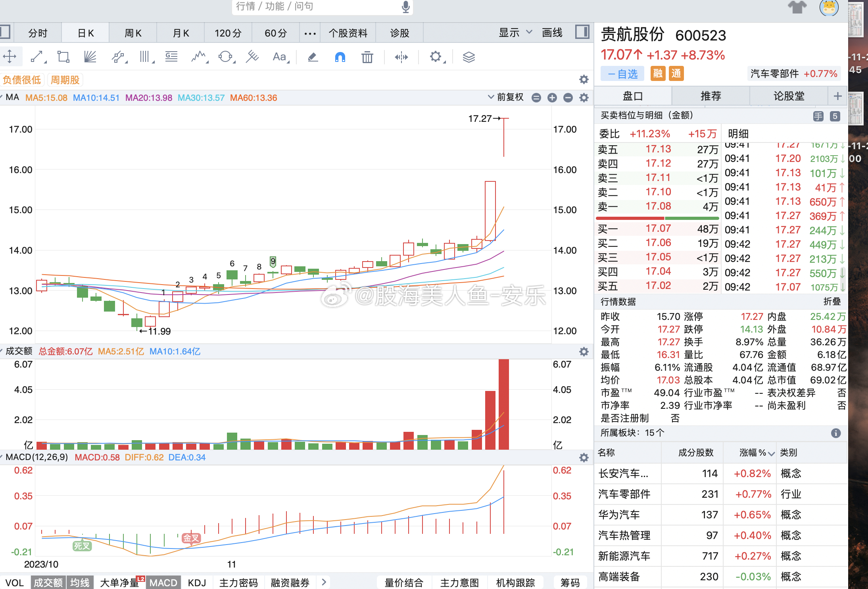
Task: Switch to the 论股堂 tab
Action: [789, 96]
